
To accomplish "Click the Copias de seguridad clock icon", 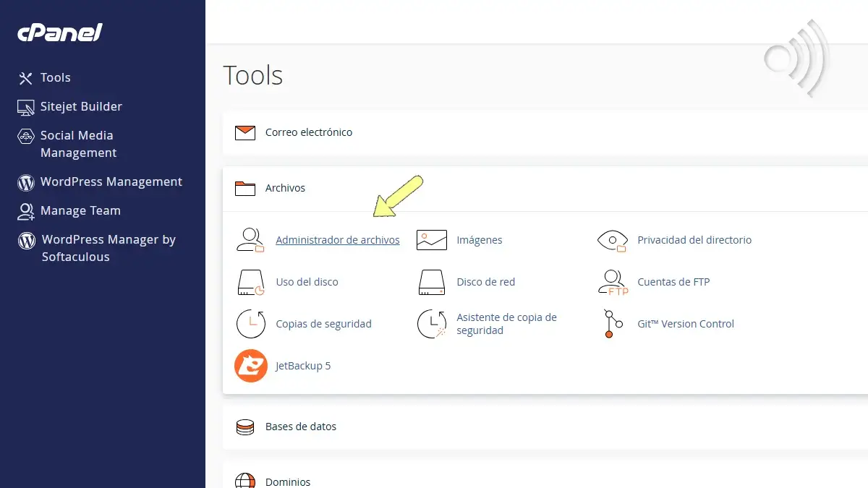I will tap(250, 324).
